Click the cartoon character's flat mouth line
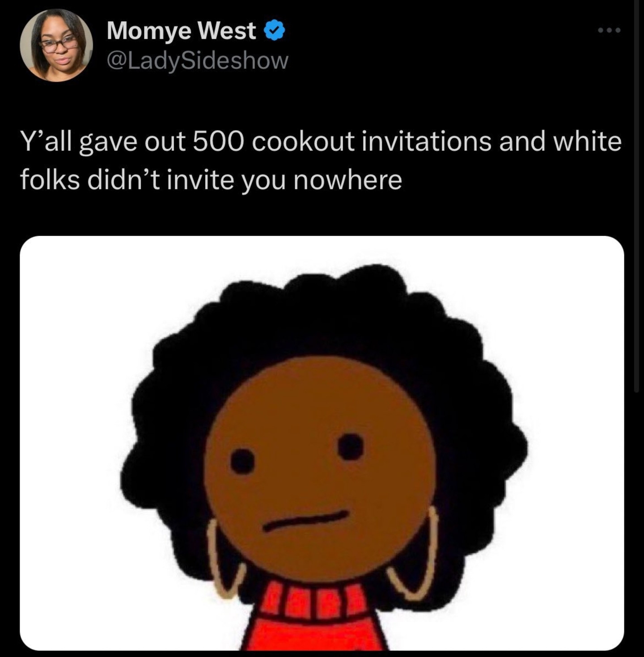Viewport: 644px width, 657px height. click(305, 521)
